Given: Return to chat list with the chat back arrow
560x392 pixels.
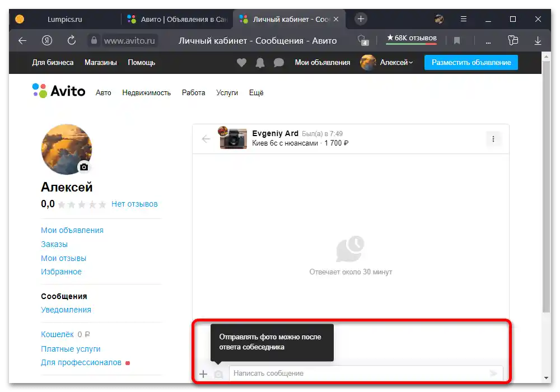Looking at the screenshot, I should [x=206, y=139].
